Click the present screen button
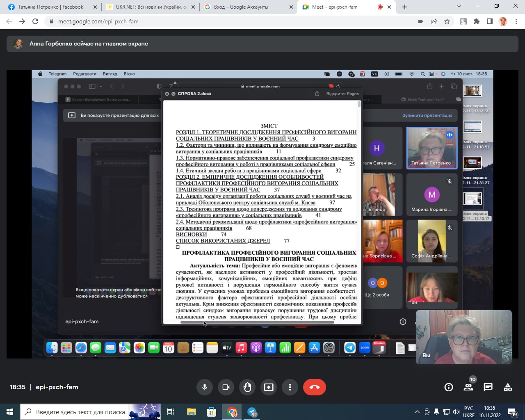Viewport: 525px width, 420px height. (269, 387)
